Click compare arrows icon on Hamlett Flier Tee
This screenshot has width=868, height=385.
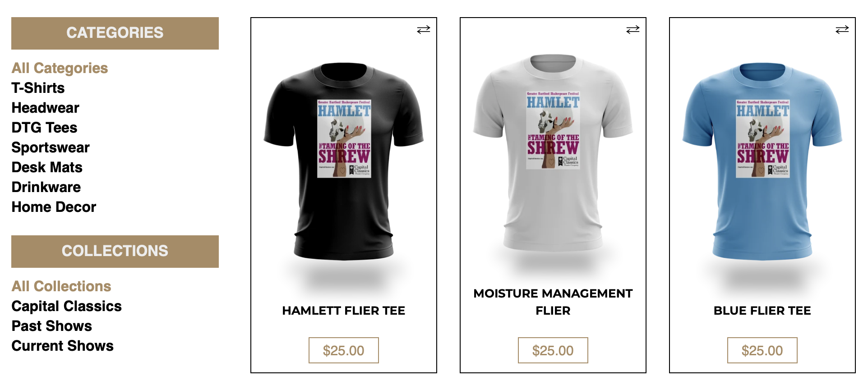click(x=423, y=30)
